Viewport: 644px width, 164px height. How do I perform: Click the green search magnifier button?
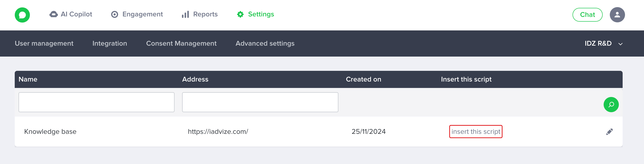point(611,104)
